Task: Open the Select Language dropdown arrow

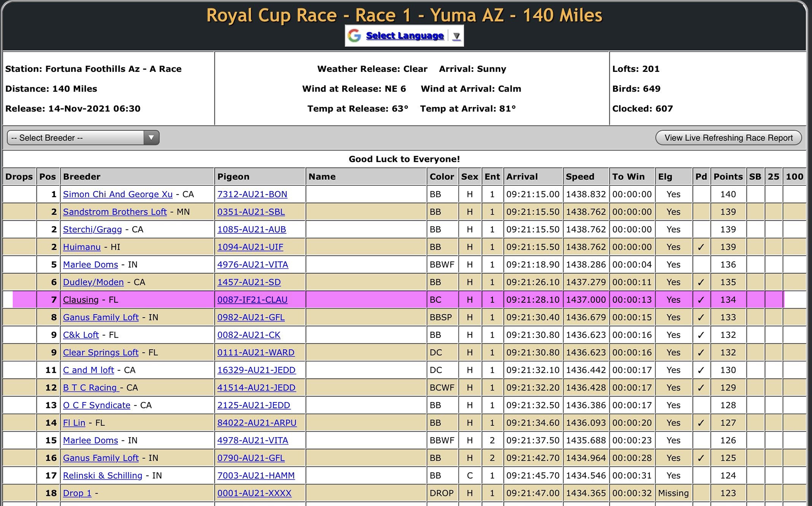Action: click(x=456, y=36)
